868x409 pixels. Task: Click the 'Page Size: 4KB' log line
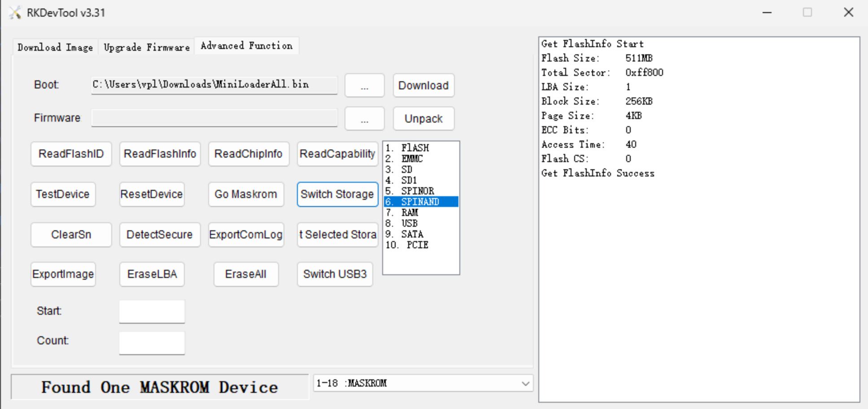[591, 116]
